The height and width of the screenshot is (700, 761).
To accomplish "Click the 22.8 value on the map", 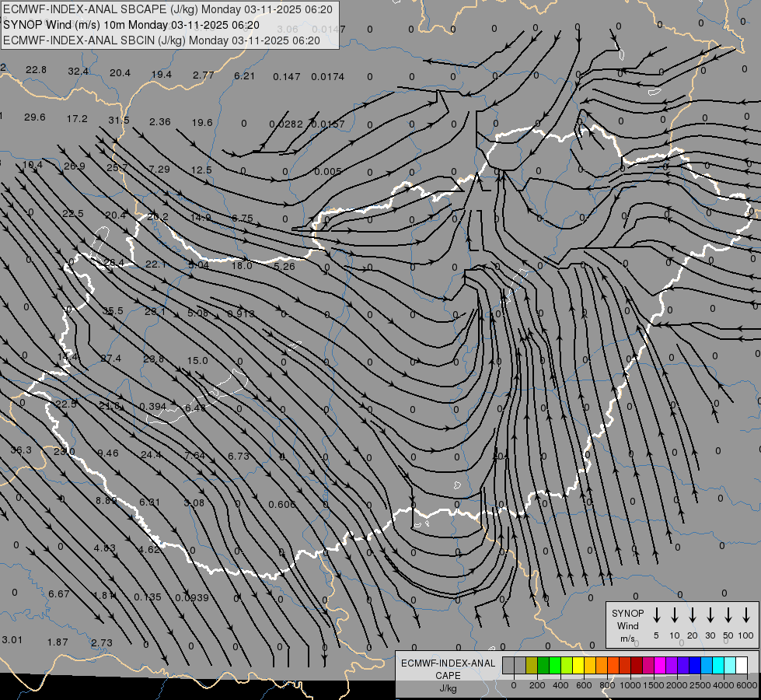I will click(x=36, y=70).
